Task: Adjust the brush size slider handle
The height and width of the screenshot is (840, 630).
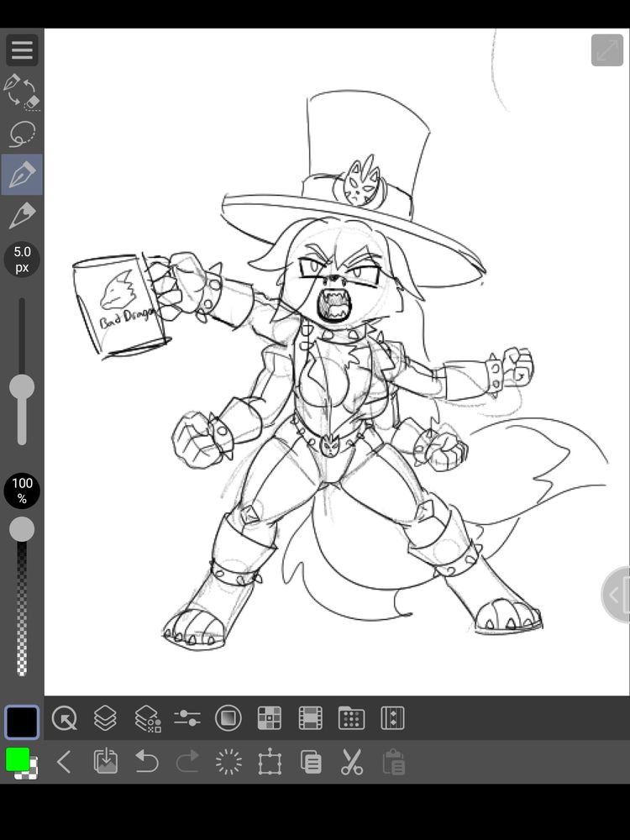Action: [22, 386]
